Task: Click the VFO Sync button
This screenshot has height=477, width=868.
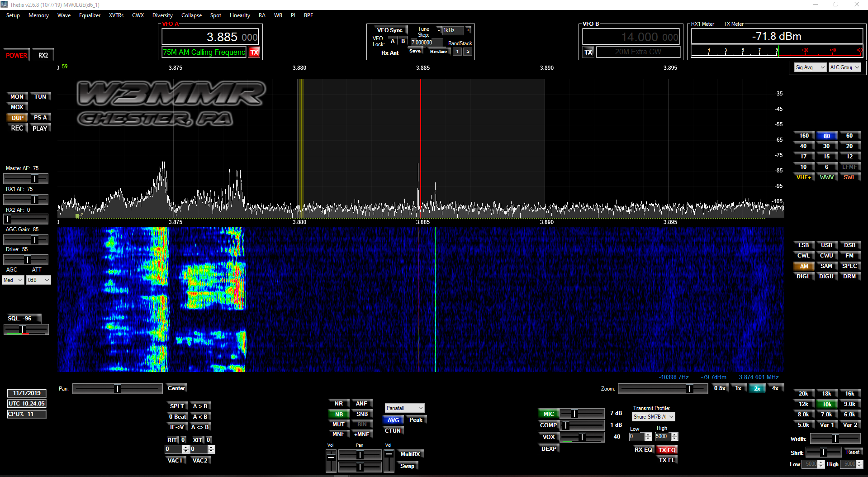Action: tap(389, 30)
